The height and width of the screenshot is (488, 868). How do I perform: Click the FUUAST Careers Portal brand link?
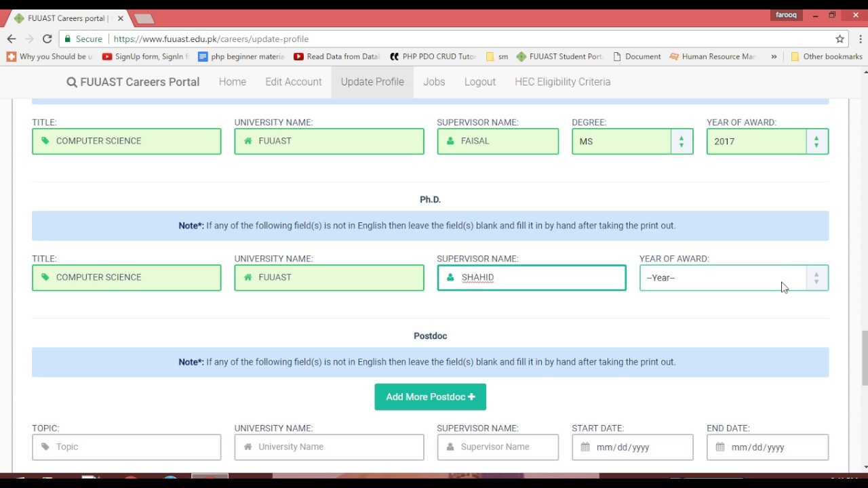click(x=133, y=82)
